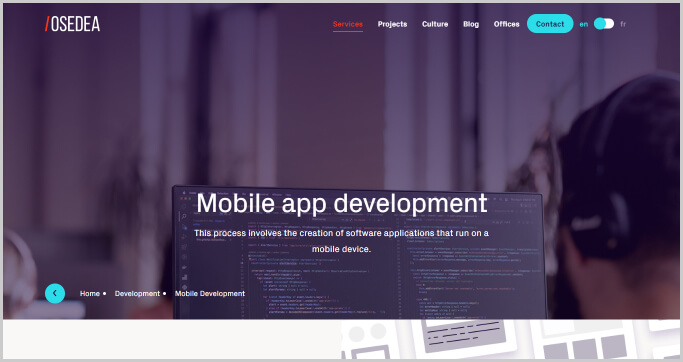The width and height of the screenshot is (683, 362).
Task: Open the Blog page
Action: coord(471,24)
